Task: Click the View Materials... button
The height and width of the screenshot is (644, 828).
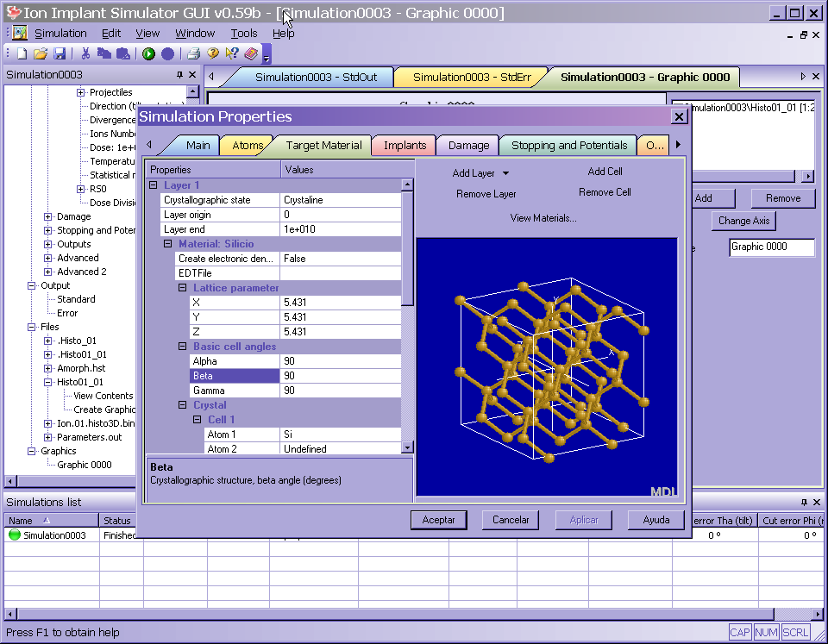Action: coord(543,218)
